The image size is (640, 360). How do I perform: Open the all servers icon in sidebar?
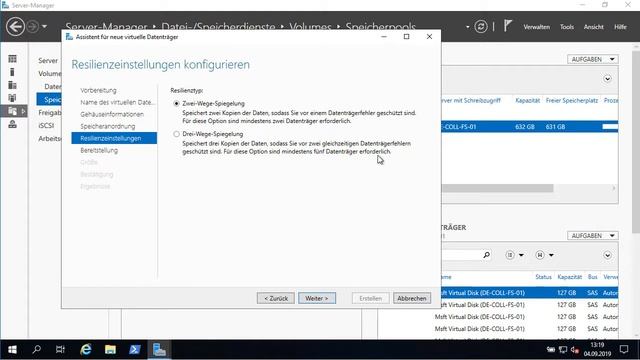[x=13, y=85]
